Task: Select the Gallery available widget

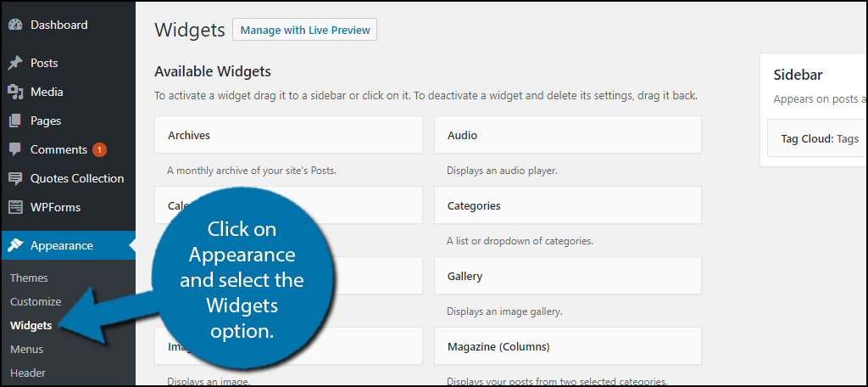Action: pyautogui.click(x=567, y=276)
